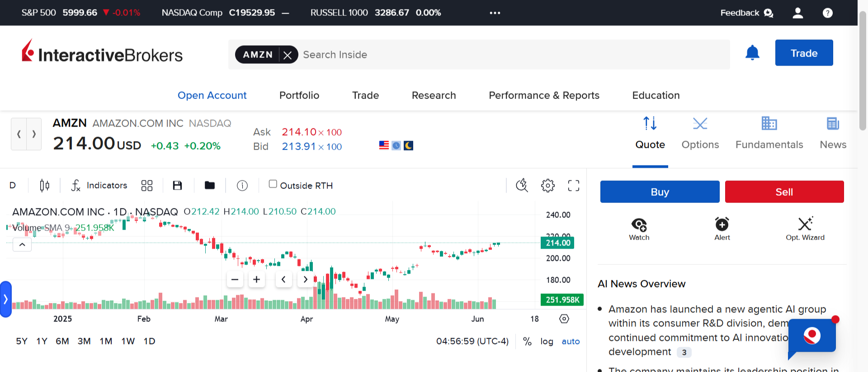Screen dimensions: 868x372
Task: Open the Trade navigation menu
Action: pyautogui.click(x=366, y=95)
